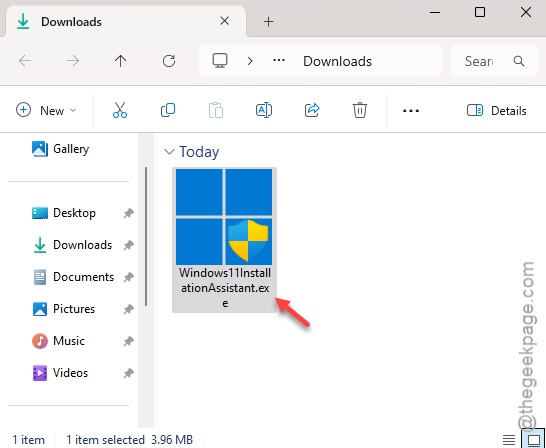Click the search magnifier icon

(519, 61)
